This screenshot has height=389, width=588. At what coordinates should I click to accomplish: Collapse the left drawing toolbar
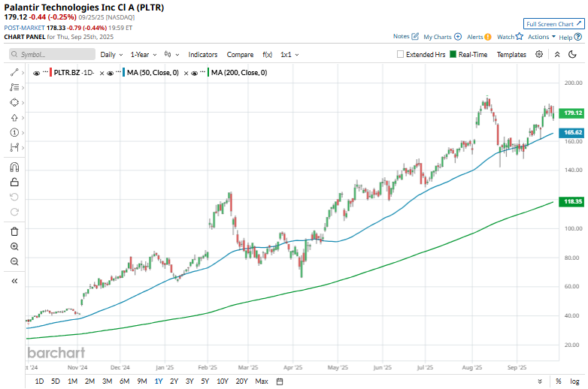pos(14,281)
